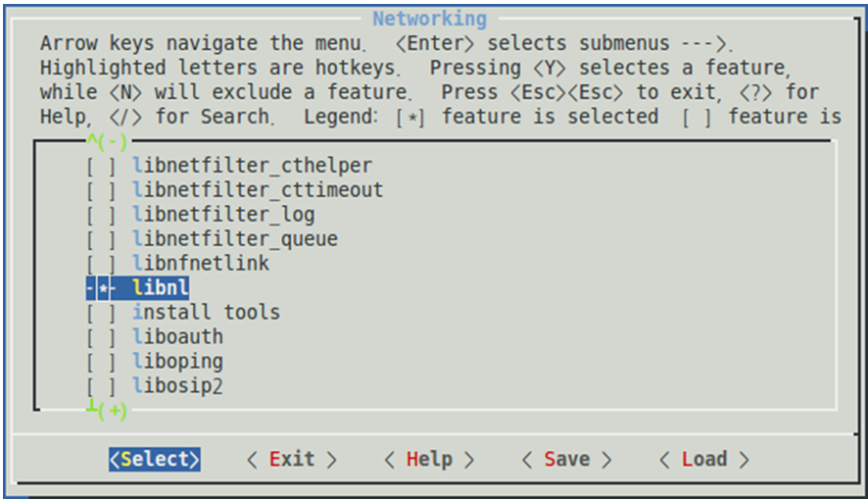
Task: Toggle the libnetfilter_log checkbox
Action: pyautogui.click(x=100, y=215)
